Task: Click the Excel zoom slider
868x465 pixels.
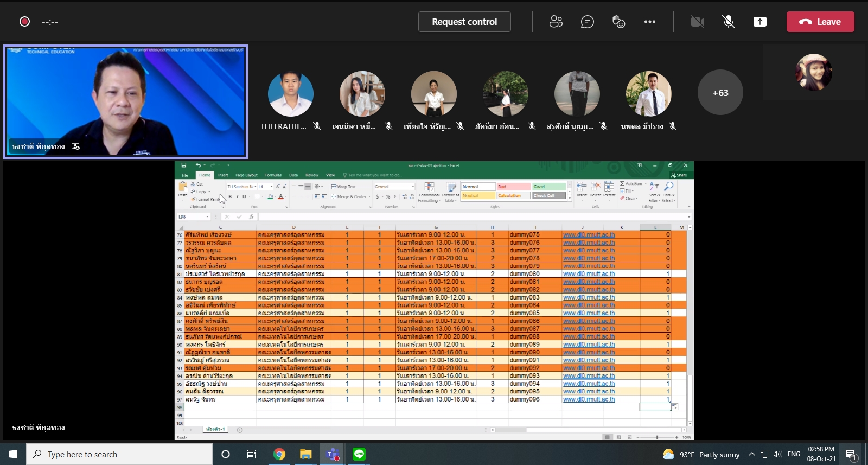Action: point(657,437)
